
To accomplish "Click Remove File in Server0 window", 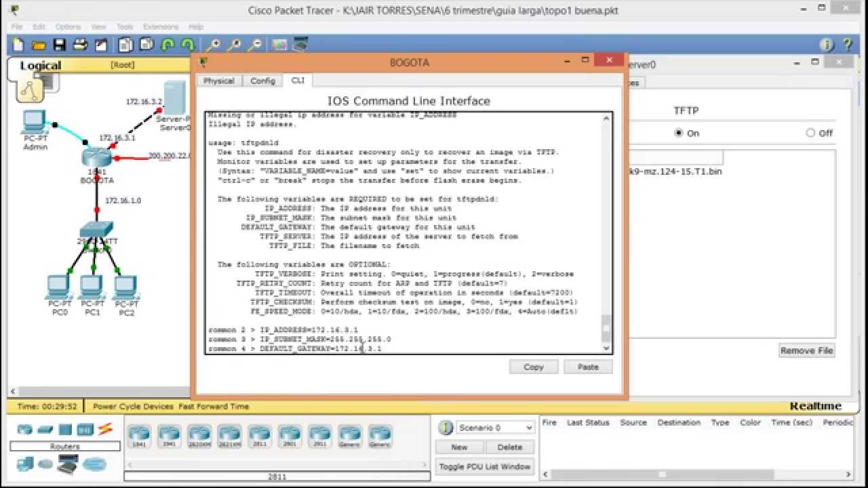I will coord(806,350).
